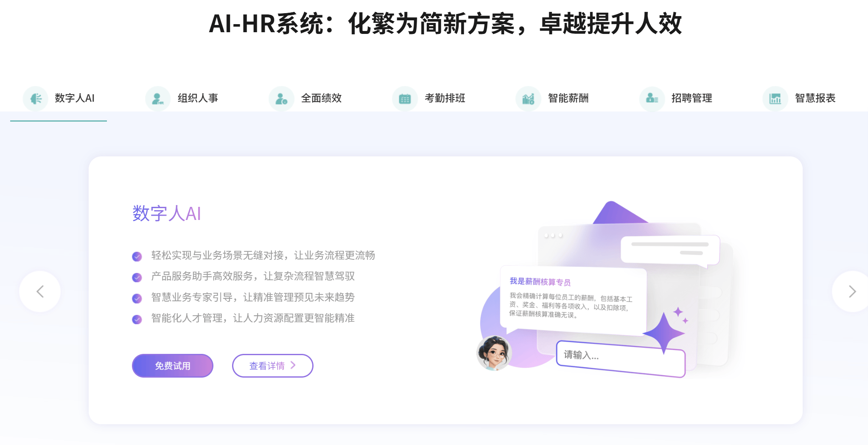The image size is (868, 445).
Task: Click the 请输入... input field
Action: [621, 359]
